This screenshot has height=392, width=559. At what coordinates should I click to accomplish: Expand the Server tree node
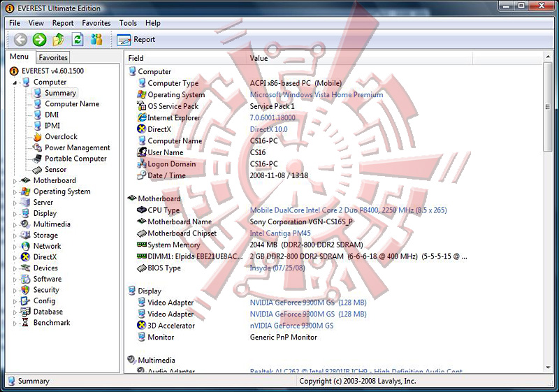15,203
